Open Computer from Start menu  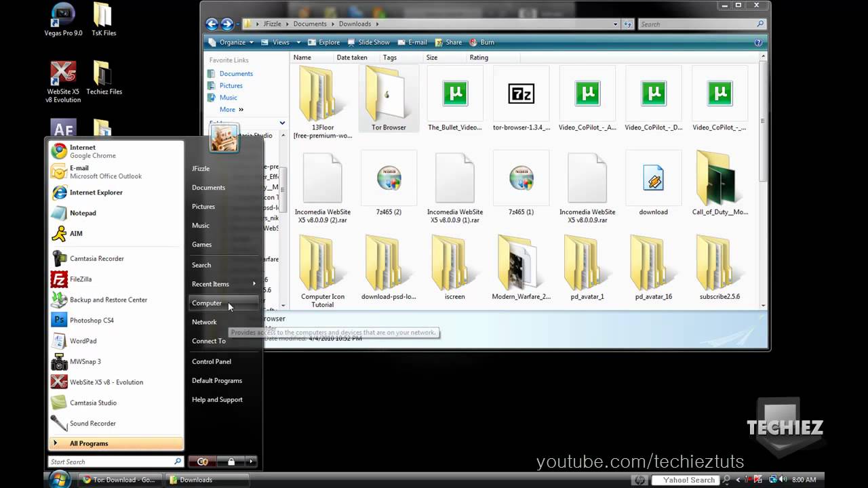tap(224, 303)
